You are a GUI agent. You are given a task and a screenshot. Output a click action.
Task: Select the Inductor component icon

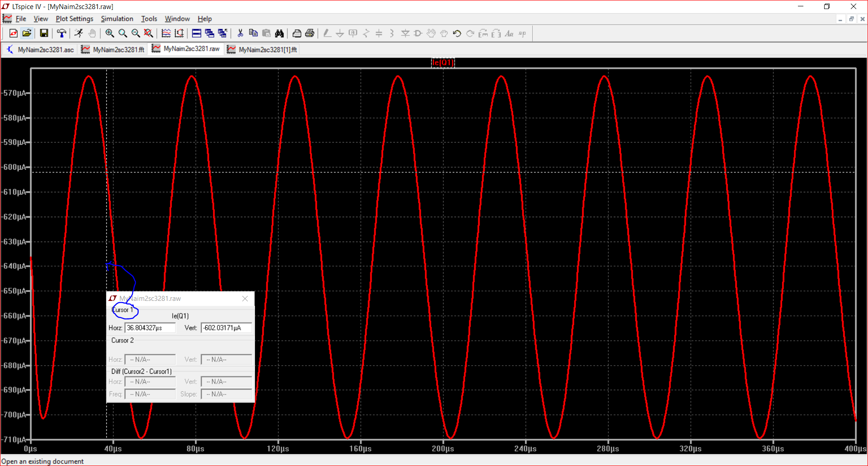(392, 33)
